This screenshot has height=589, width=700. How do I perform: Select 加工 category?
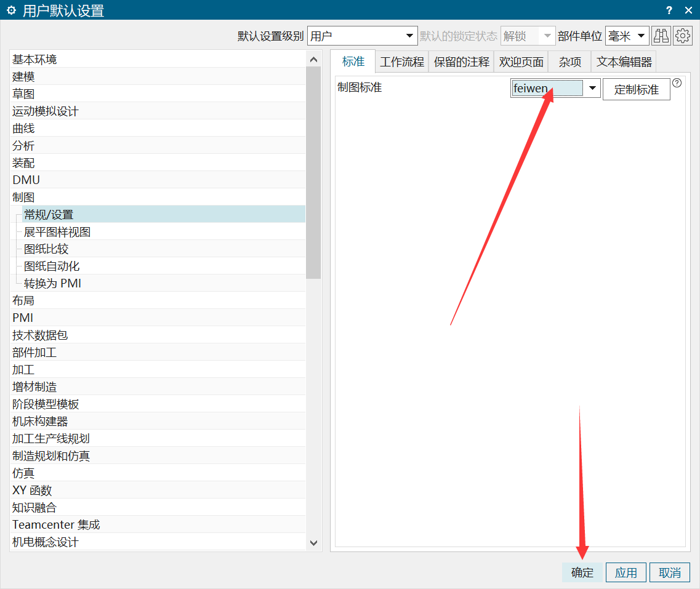pos(158,370)
